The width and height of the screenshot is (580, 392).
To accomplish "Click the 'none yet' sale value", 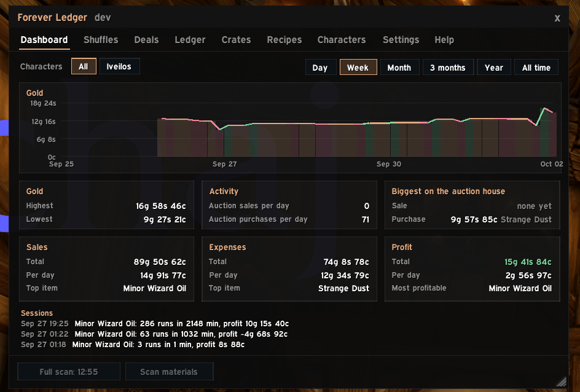I will point(534,206).
